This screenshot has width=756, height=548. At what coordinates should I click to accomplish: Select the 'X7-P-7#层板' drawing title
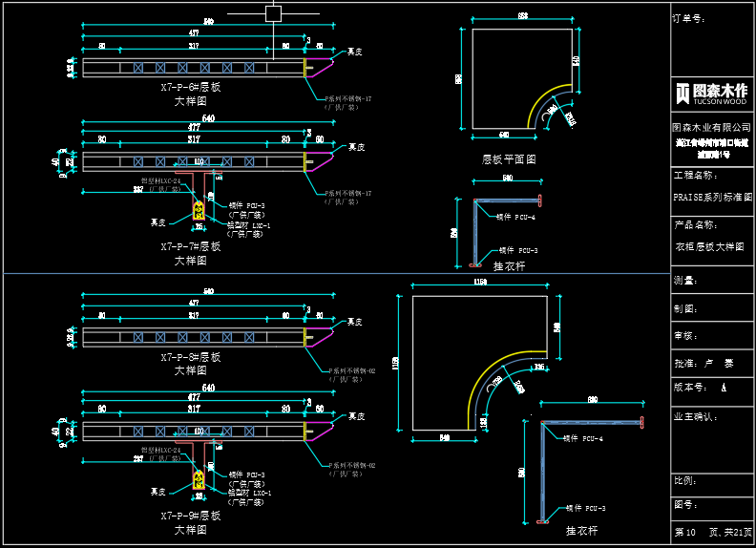point(191,246)
